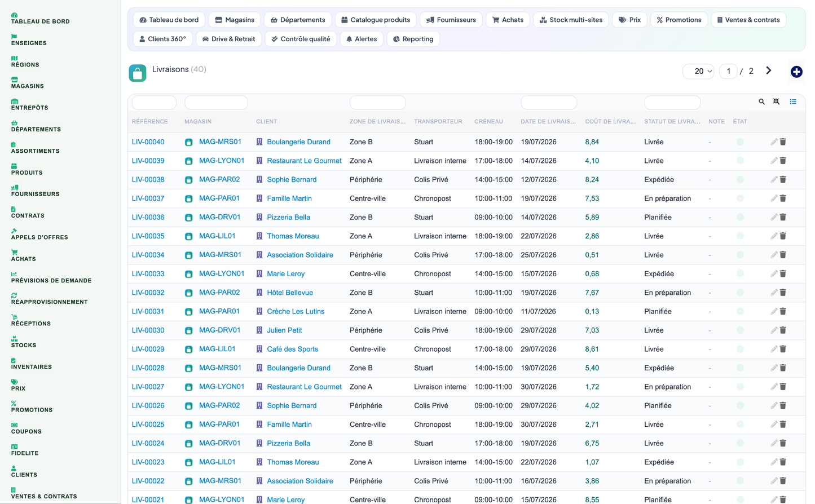
Task: Click the Statut de livraison filter field
Action: pos(672,103)
